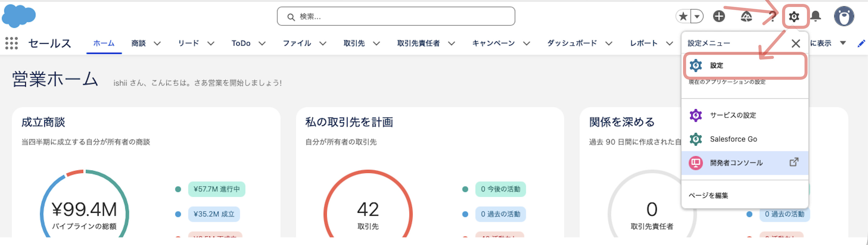Open the 取引先責任者 tab
Screen dimensions: 868x245
(419, 43)
